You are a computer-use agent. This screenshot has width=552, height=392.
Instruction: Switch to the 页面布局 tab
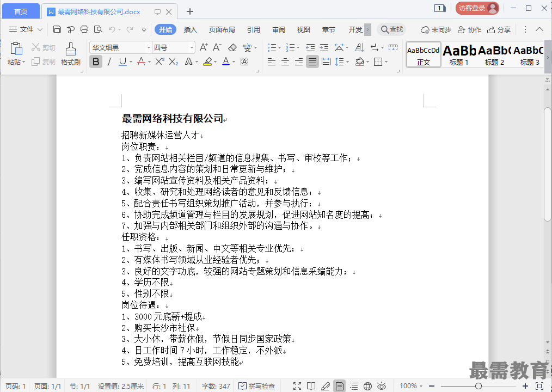pos(222,29)
